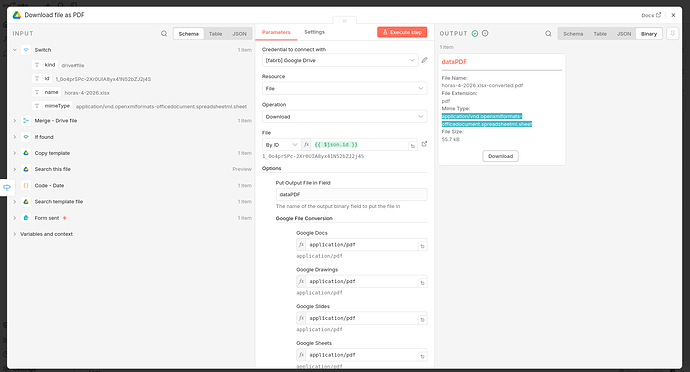Screen dimensions: 690x372
Task: Click the OUTPUT info icon
Action: click(485, 33)
